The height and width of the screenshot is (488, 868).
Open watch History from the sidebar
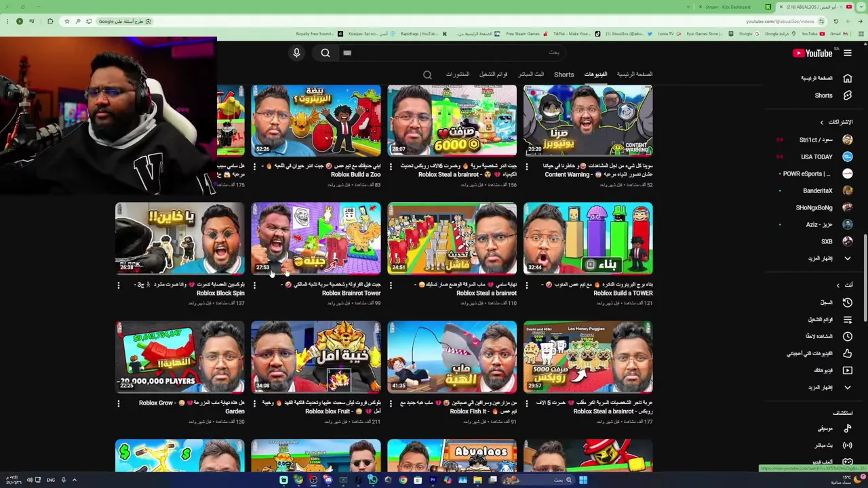(827, 303)
